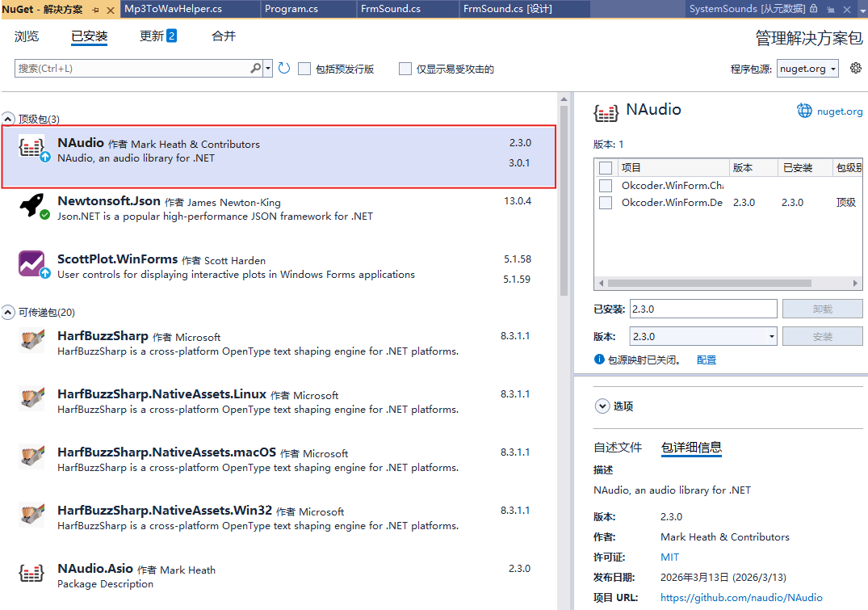The height and width of the screenshot is (610, 868).
Task: Click the package list scroll-up arrow
Action: [564, 99]
